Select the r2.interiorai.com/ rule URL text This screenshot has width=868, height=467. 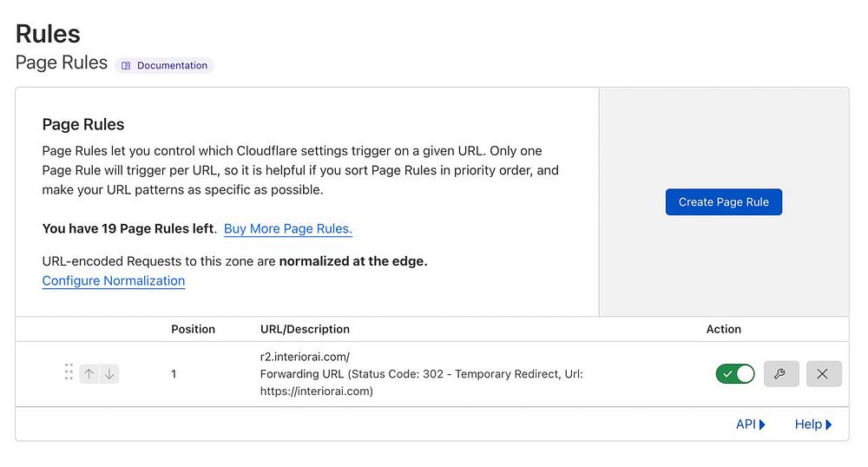[305, 357]
